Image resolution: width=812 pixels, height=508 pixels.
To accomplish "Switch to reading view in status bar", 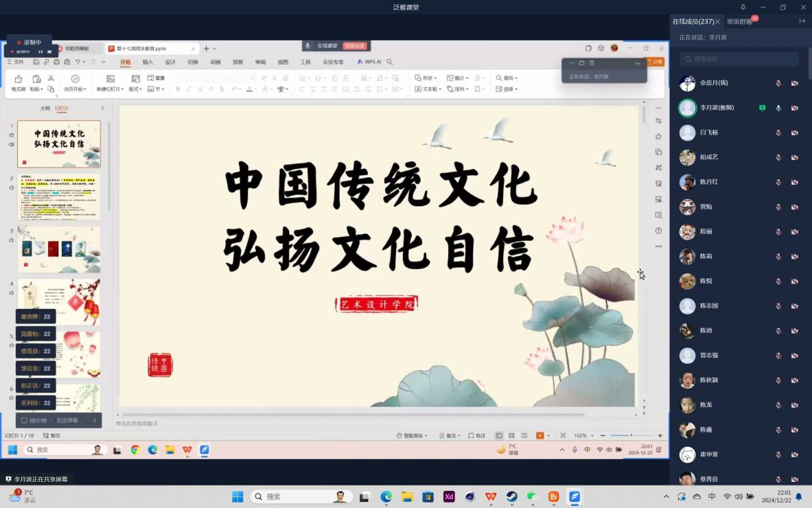I will [x=524, y=435].
